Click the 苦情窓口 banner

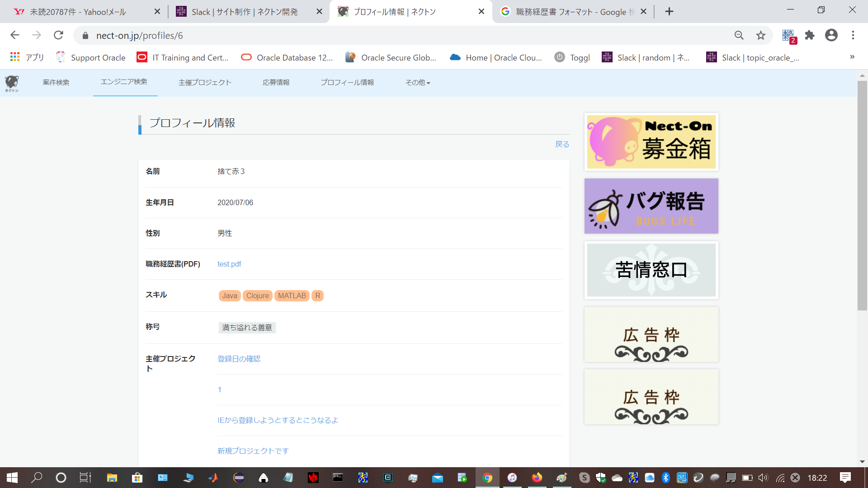[651, 270]
